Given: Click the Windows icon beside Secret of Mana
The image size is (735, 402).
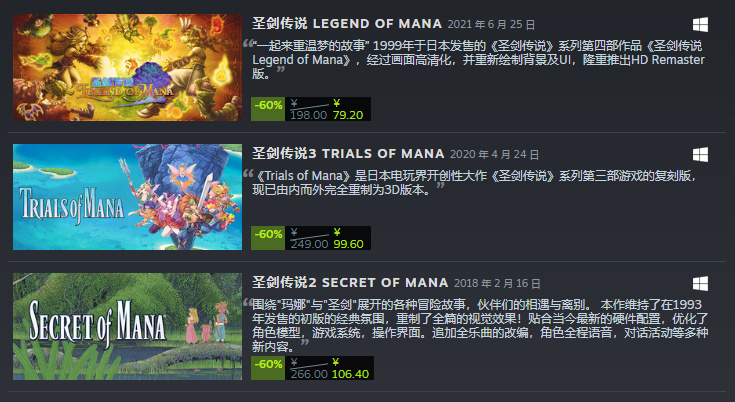Looking at the screenshot, I should point(700,283).
